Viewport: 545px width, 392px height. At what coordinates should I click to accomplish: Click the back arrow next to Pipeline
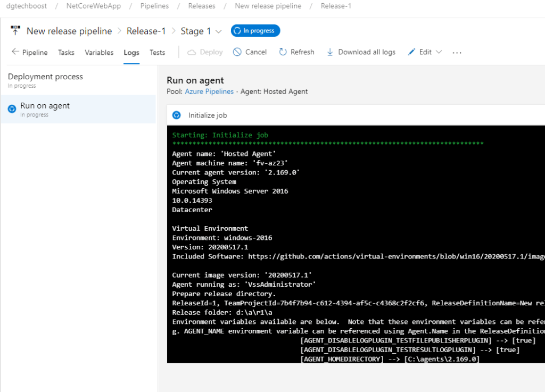(15, 52)
